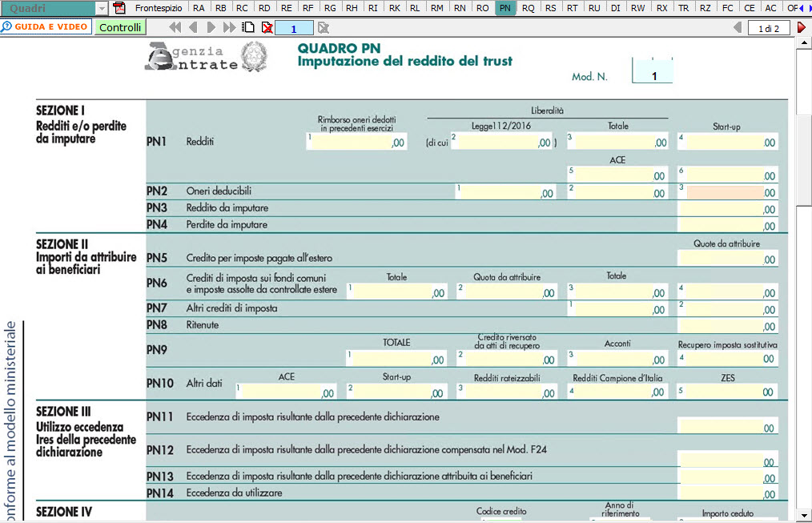Viewport: 812px width, 523px height.
Task: Click PN2 Oneri deducibili field 1
Action: pos(505,192)
